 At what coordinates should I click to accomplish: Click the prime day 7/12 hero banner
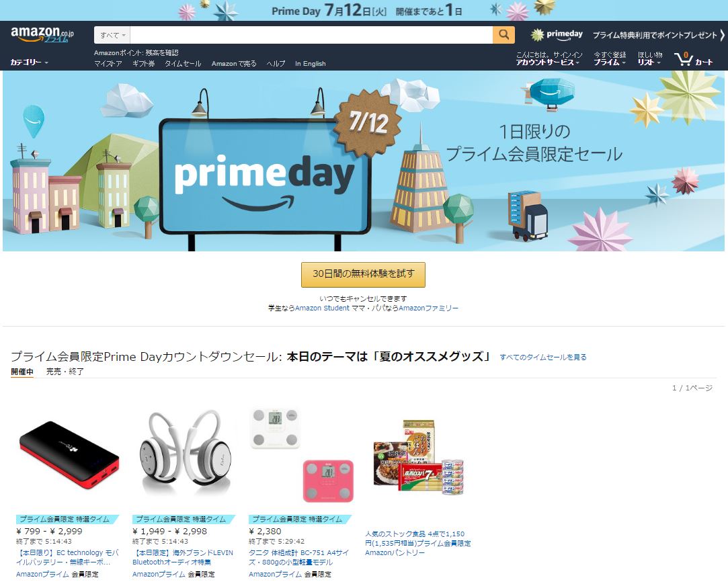coord(364,161)
